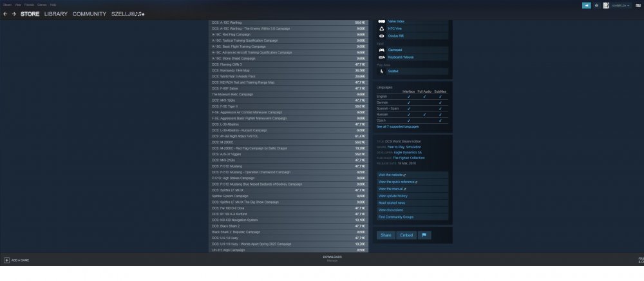Switch to the COMMUNITY tab
Screen dimensions: 644x281
coord(89,14)
